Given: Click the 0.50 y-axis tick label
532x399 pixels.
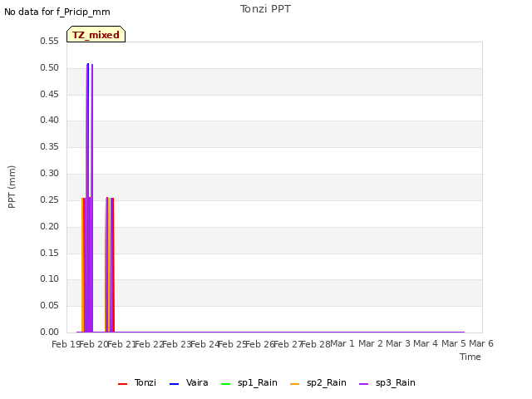Looking at the screenshot, I should click(50, 67).
